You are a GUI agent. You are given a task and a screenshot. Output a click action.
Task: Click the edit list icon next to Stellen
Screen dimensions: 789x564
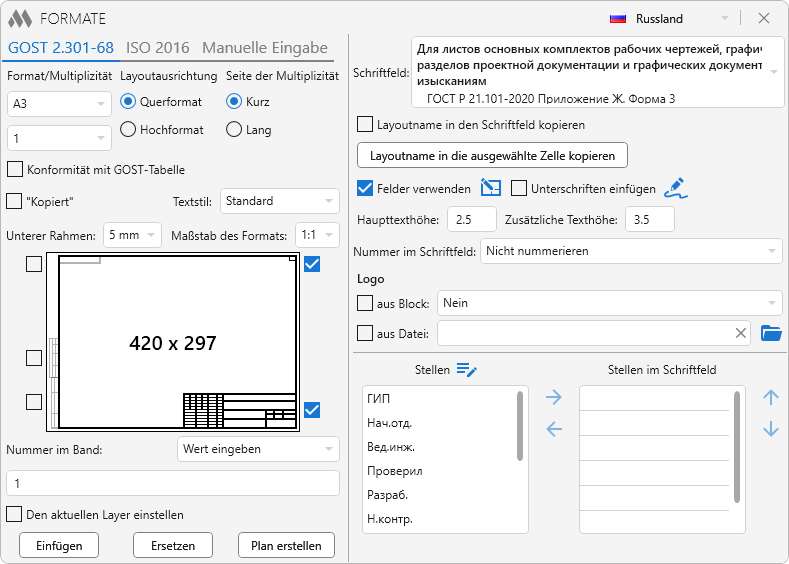(x=467, y=370)
